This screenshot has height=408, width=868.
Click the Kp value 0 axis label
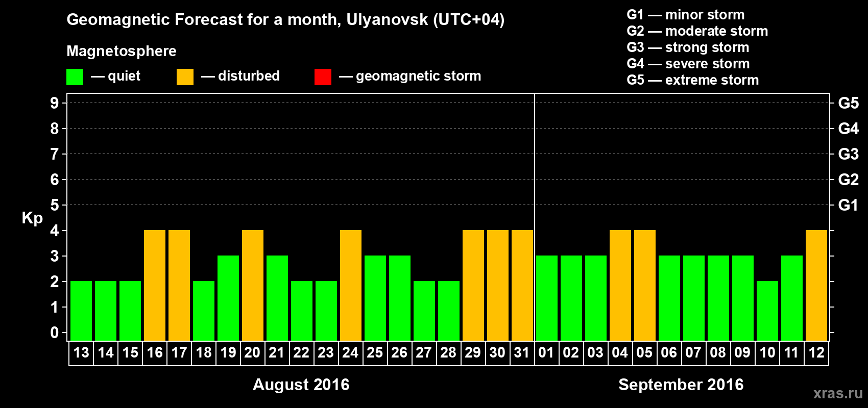(x=55, y=333)
